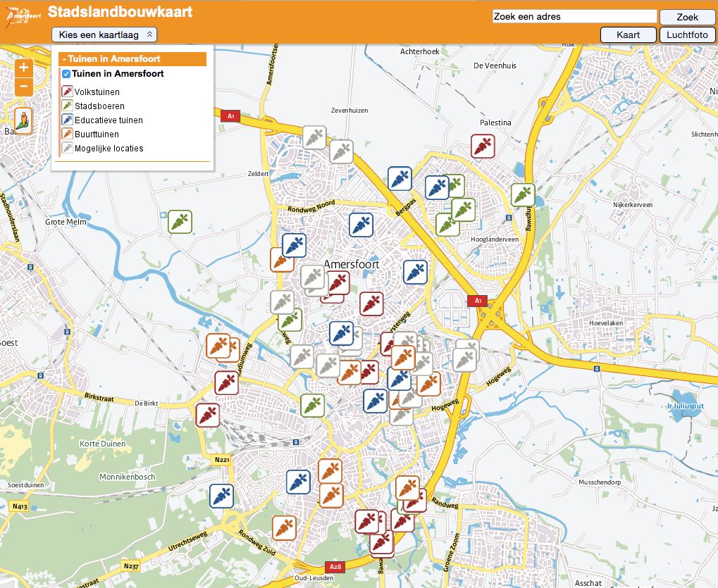Open the red carrot marker below Palestina

tap(483, 146)
